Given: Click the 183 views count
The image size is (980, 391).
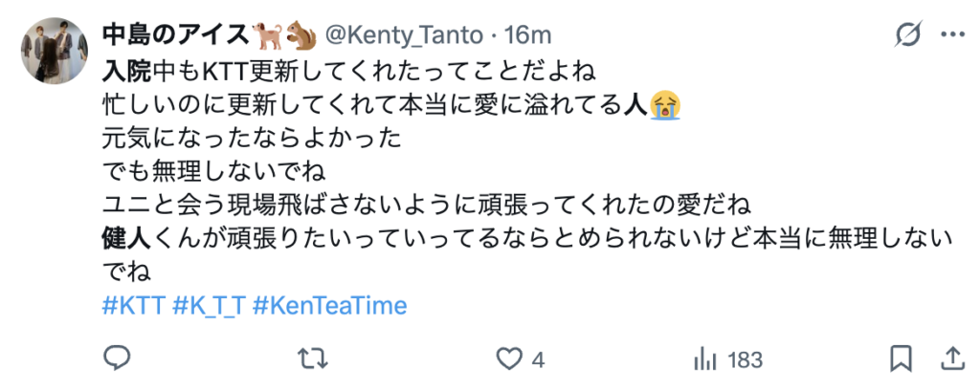Looking at the screenshot, I should click(745, 360).
